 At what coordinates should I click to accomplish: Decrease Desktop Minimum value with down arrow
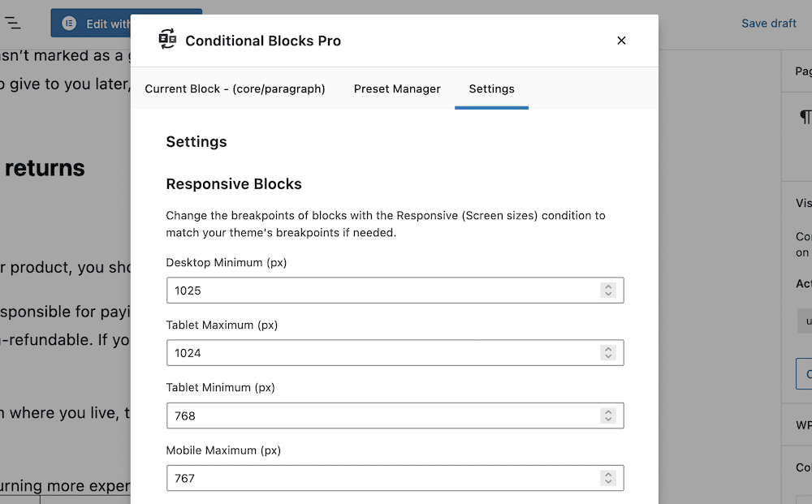point(608,294)
